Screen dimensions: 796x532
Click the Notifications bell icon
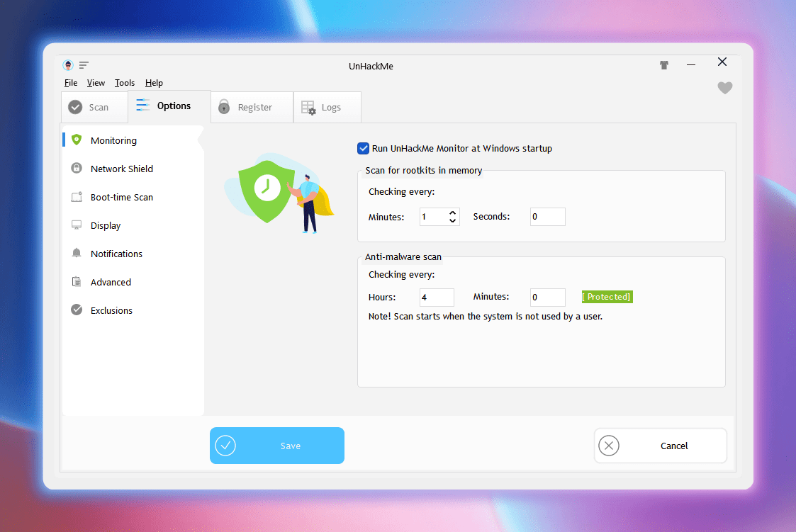(77, 253)
